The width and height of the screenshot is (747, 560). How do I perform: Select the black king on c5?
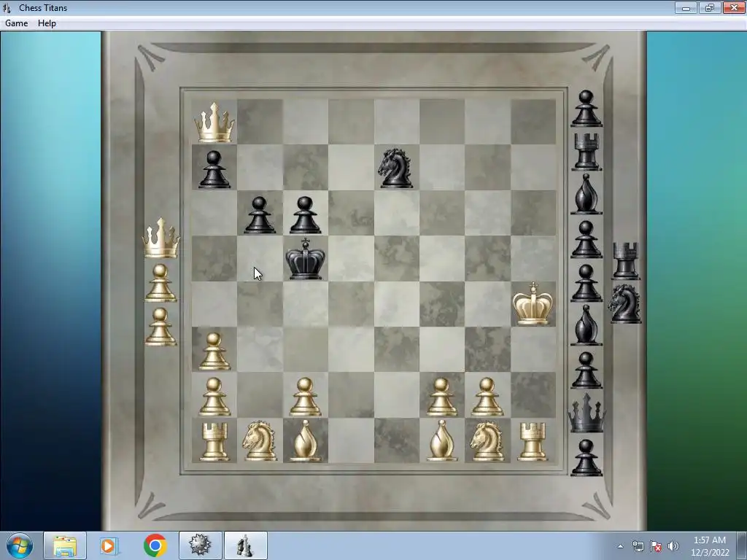pyautogui.click(x=306, y=259)
